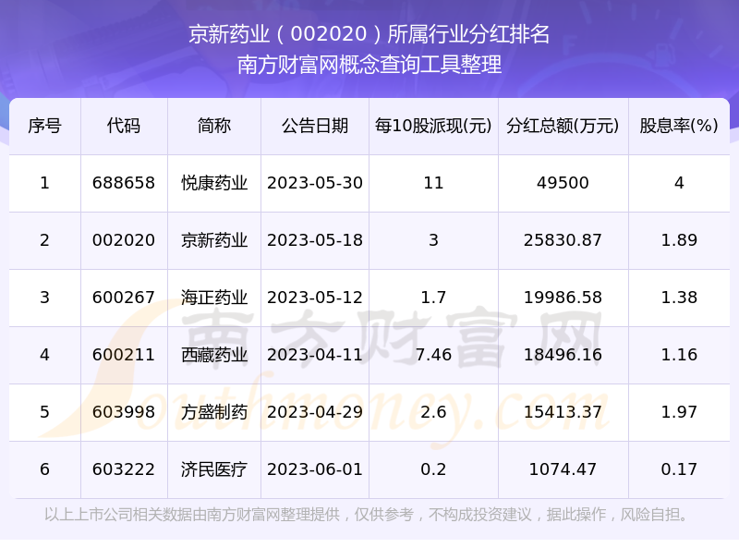The image size is (739, 560).
Task: Click the date 2023-04-11
Action: (315, 355)
